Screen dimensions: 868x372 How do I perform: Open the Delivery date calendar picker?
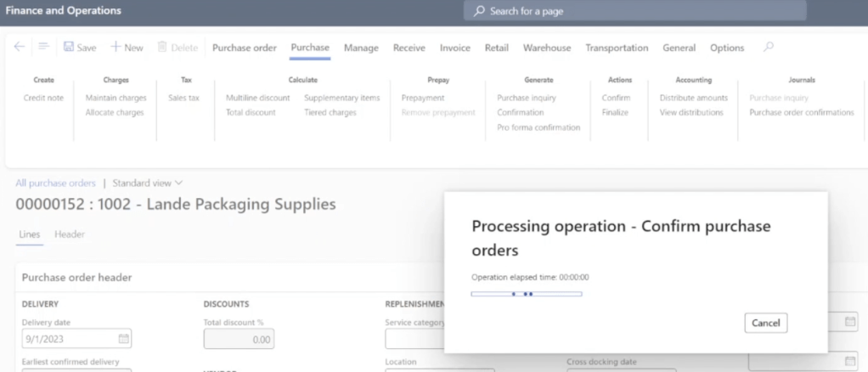[123, 339]
